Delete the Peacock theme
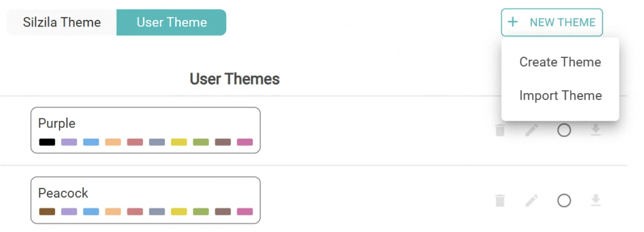Screen dimensions: 644x232 point(500,200)
